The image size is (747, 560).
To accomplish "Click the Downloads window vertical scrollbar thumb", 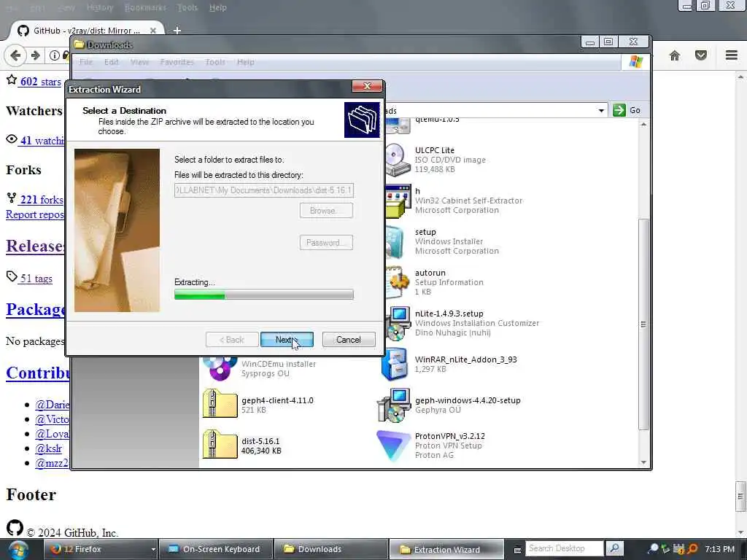I will 643,324.
